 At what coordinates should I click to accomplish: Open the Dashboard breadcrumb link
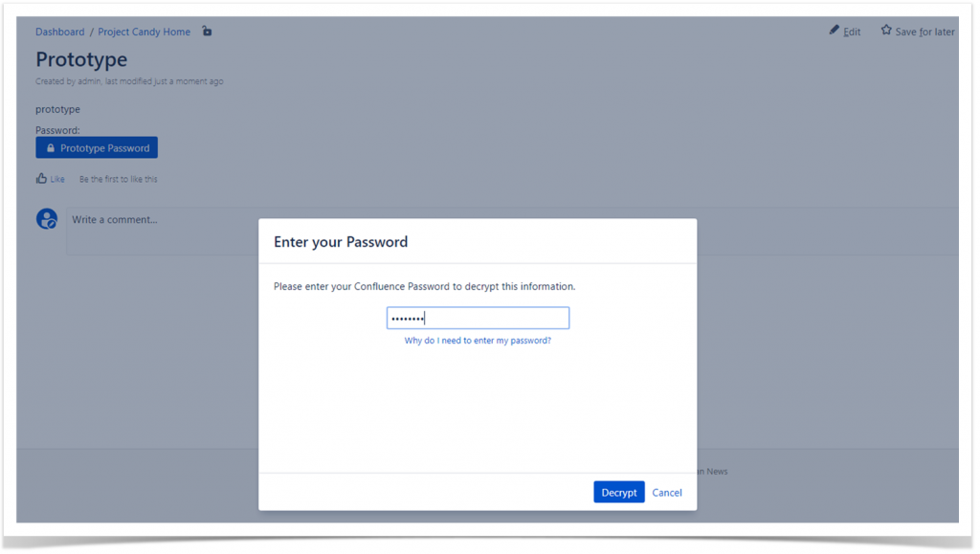click(x=59, y=32)
